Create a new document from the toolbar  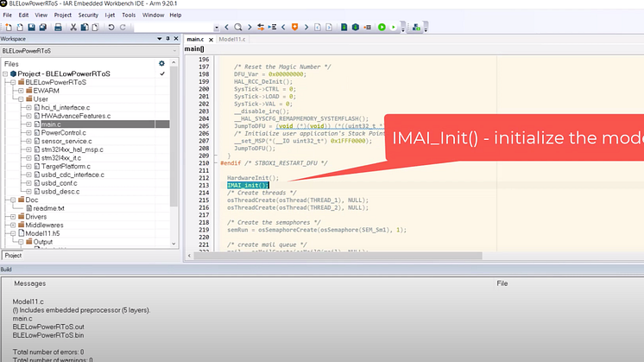9,27
